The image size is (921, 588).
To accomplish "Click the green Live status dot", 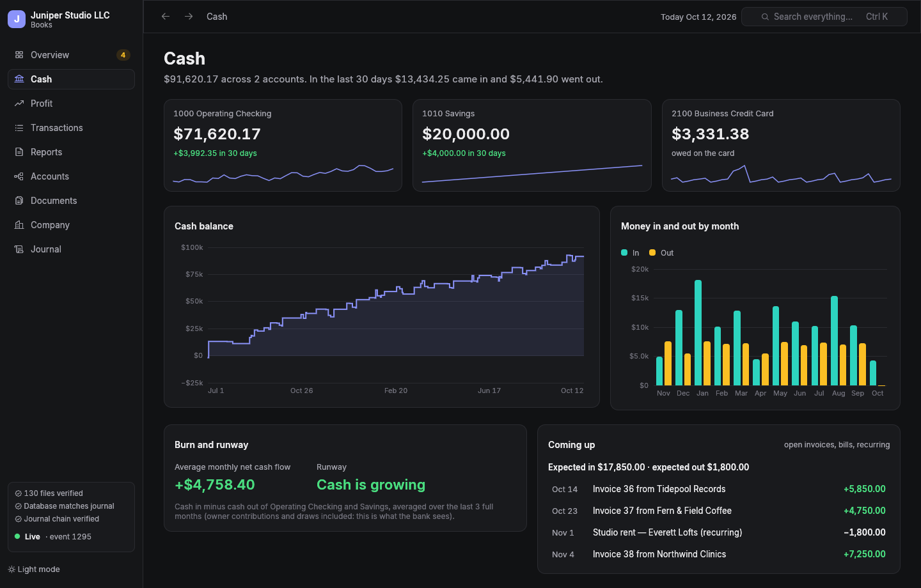I will (x=17, y=536).
